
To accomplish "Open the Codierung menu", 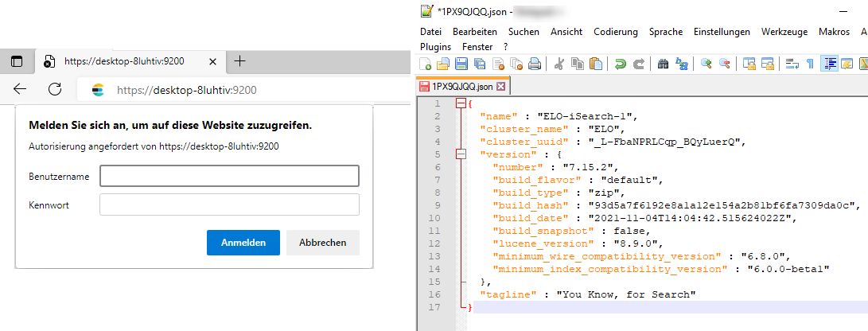I will (616, 32).
